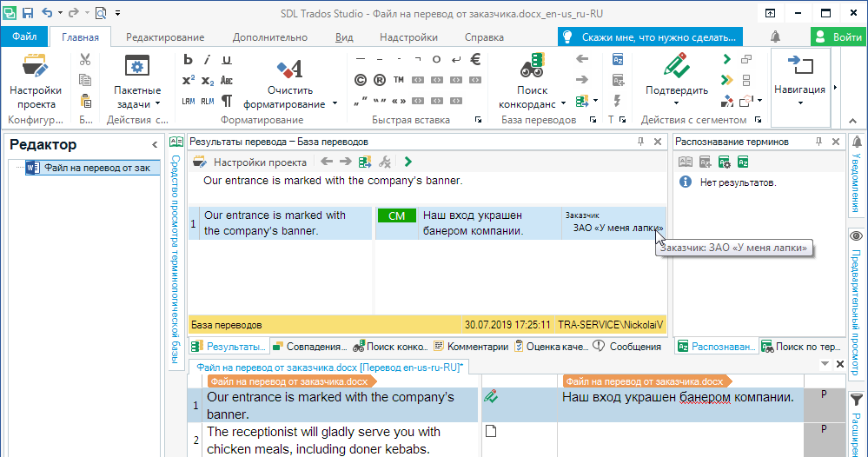Click the green CM match status badge
868x457 pixels.
pos(396,215)
